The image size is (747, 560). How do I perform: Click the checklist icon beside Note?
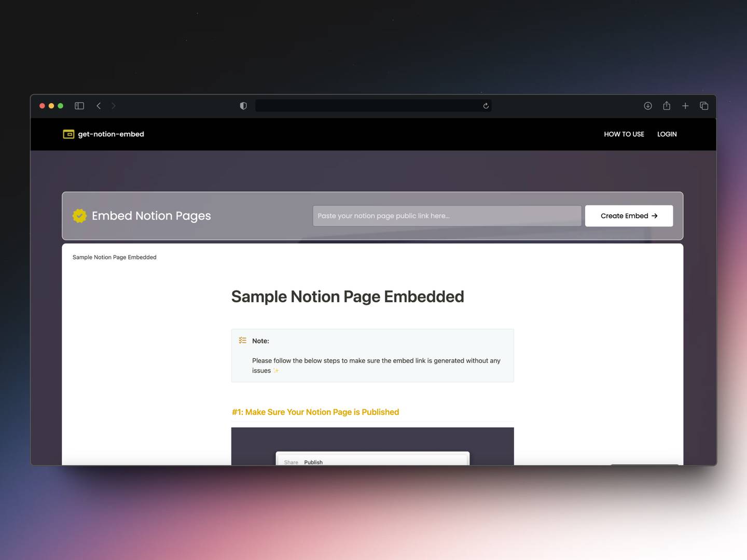pyautogui.click(x=242, y=341)
